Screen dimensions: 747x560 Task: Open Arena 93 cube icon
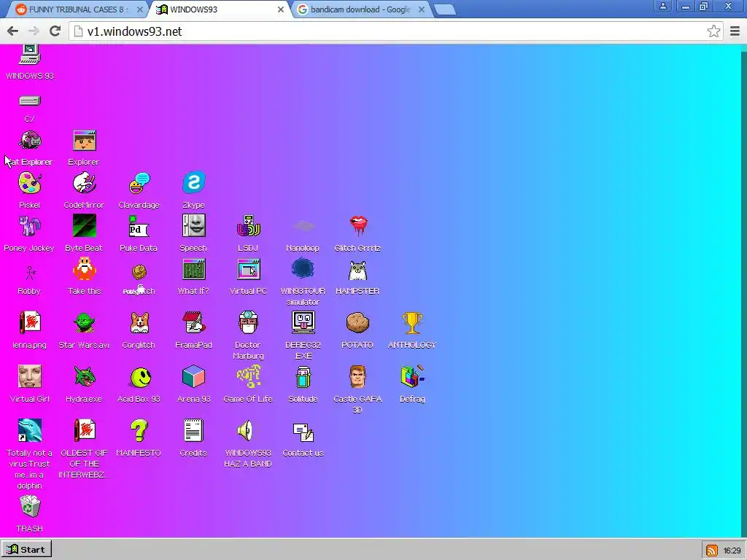coord(193,377)
